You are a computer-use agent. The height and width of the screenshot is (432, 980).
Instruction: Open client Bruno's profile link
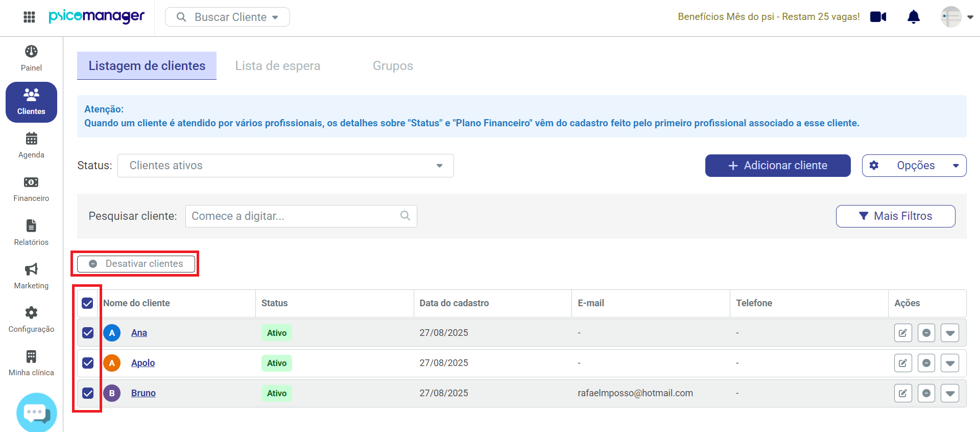[x=144, y=393]
